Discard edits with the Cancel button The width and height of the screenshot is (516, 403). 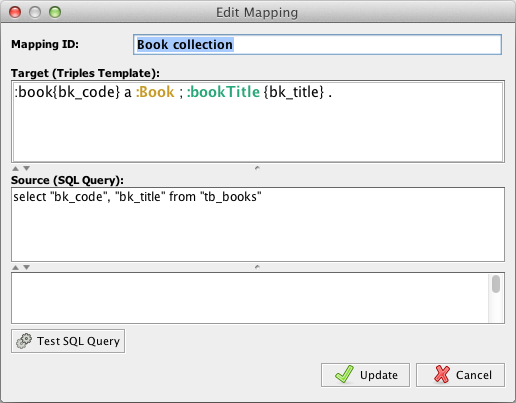pos(460,375)
